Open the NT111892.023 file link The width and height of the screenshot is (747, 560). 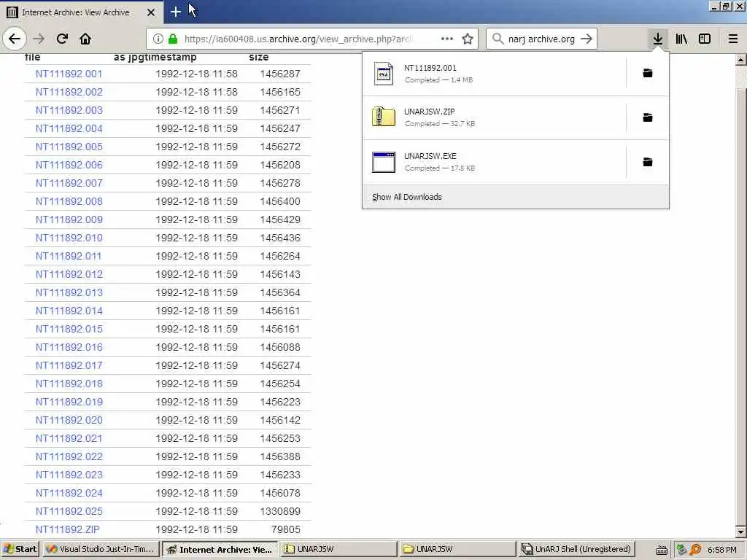[69, 475]
